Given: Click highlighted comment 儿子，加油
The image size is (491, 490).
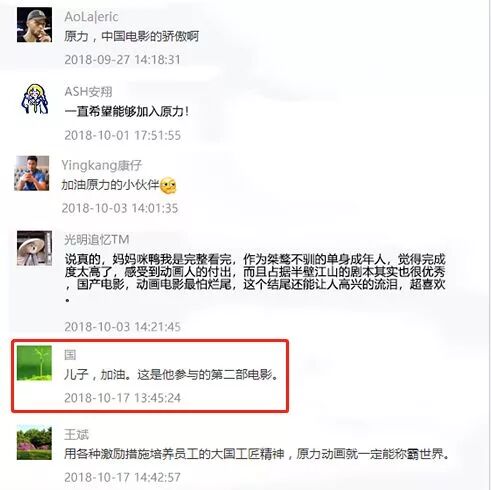Looking at the screenshot, I should click(171, 375).
